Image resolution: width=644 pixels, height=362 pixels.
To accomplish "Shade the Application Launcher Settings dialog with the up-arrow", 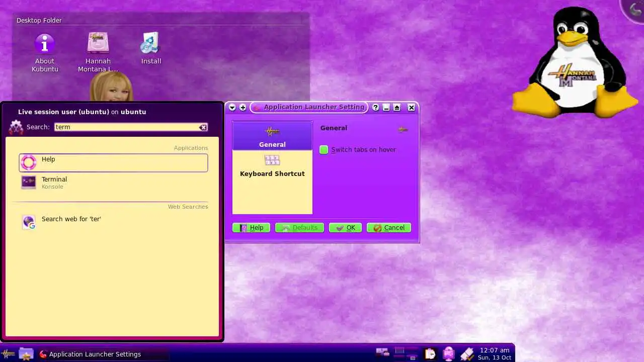I will point(397,108).
